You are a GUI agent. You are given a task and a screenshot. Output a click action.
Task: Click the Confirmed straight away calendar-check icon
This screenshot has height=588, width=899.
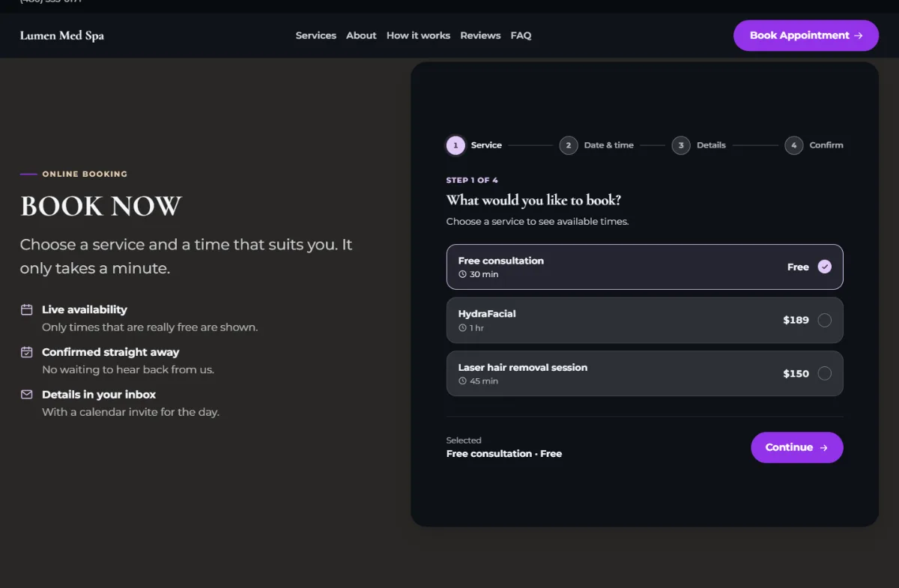(x=27, y=352)
